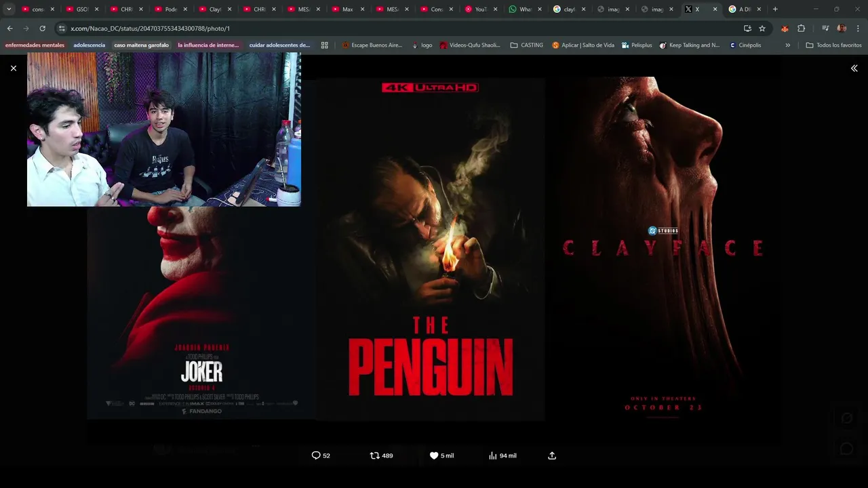
Task: Open the tab search dropdown arrow
Action: click(x=9, y=9)
